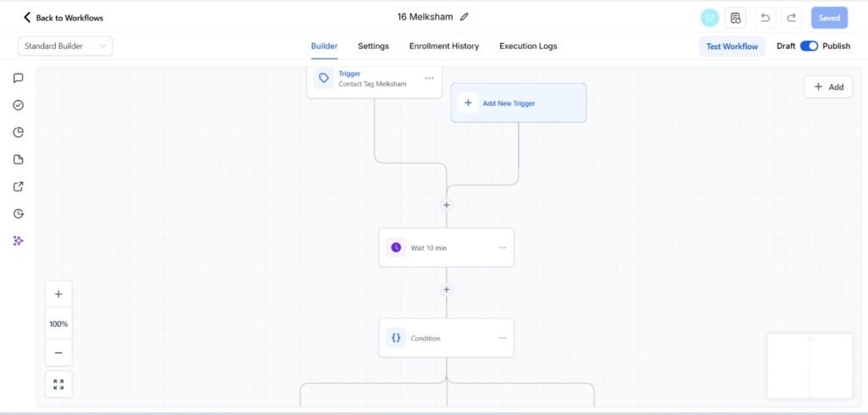
Task: Select the Wait 10 min node
Action: pos(446,247)
